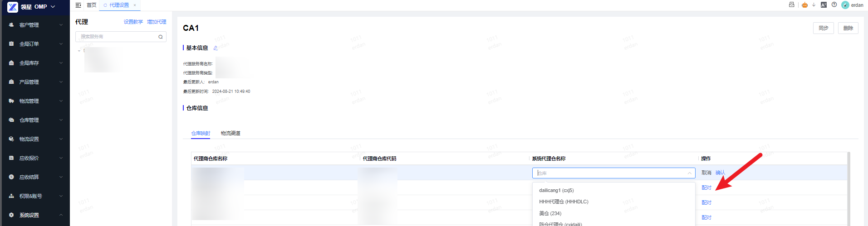Click the refresh icon on 代理设置 tab
Screen dimensions: 868x226
[x=105, y=5]
